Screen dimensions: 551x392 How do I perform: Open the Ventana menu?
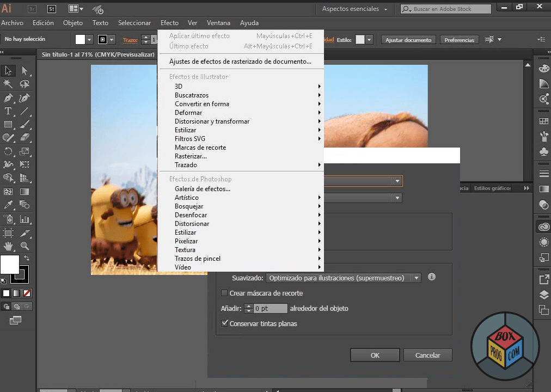[x=218, y=23]
